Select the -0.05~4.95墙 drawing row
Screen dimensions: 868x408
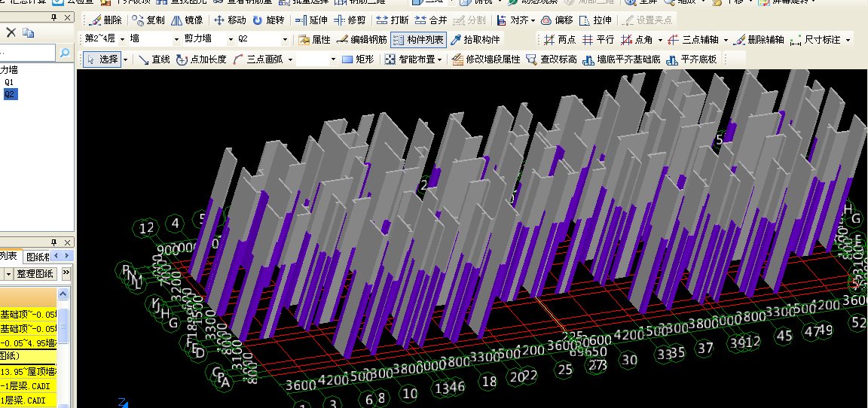tap(28, 343)
